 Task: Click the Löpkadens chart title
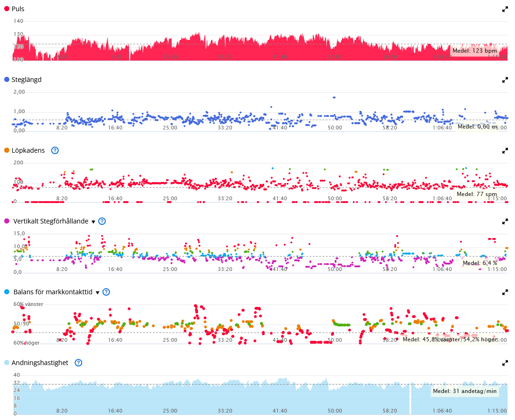(x=28, y=150)
